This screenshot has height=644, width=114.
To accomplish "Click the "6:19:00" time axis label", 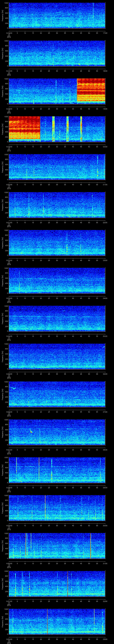I will coord(9,147).
